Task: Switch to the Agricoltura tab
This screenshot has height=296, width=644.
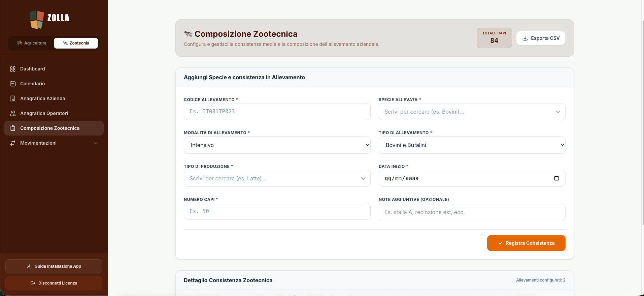Action: pyautogui.click(x=32, y=43)
